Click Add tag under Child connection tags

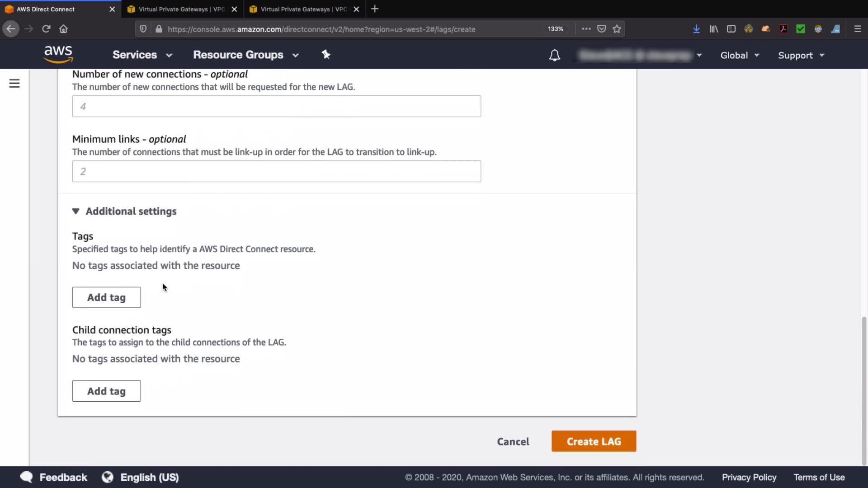click(x=106, y=391)
